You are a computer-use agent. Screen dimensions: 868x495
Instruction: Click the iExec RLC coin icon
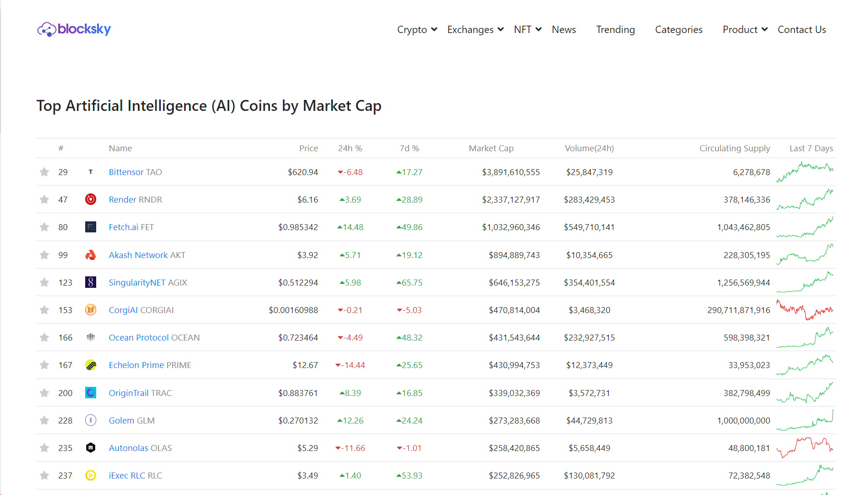pos(91,475)
